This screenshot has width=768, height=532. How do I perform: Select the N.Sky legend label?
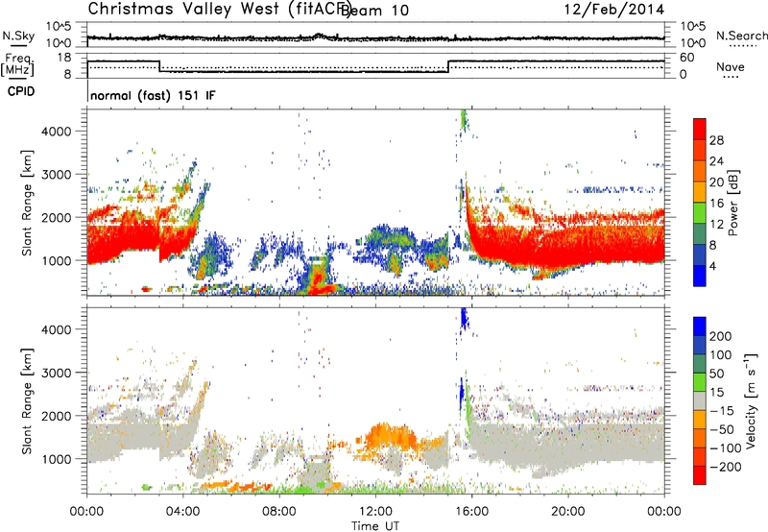click(18, 36)
